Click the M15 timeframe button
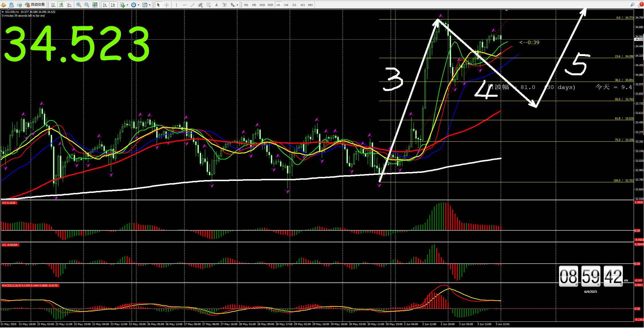The width and height of the screenshot is (644, 328). (x=262, y=5)
